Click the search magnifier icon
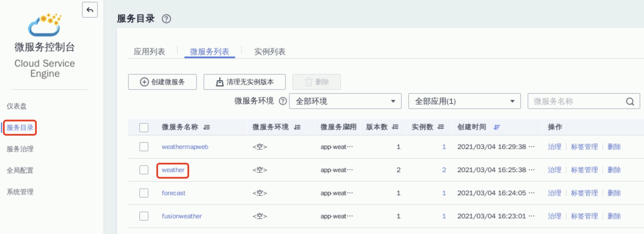The image size is (644, 234). pyautogui.click(x=630, y=101)
